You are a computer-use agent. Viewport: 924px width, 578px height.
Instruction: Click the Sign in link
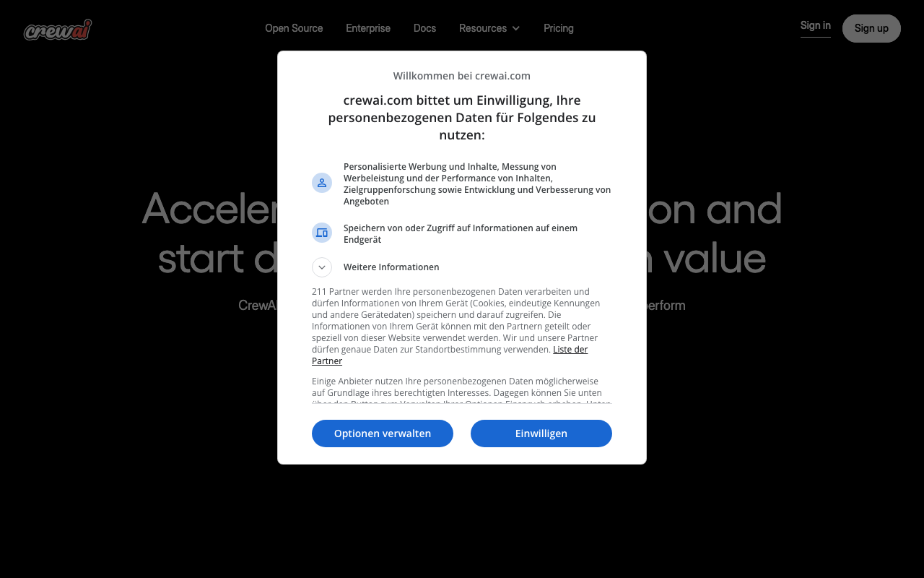click(x=816, y=26)
